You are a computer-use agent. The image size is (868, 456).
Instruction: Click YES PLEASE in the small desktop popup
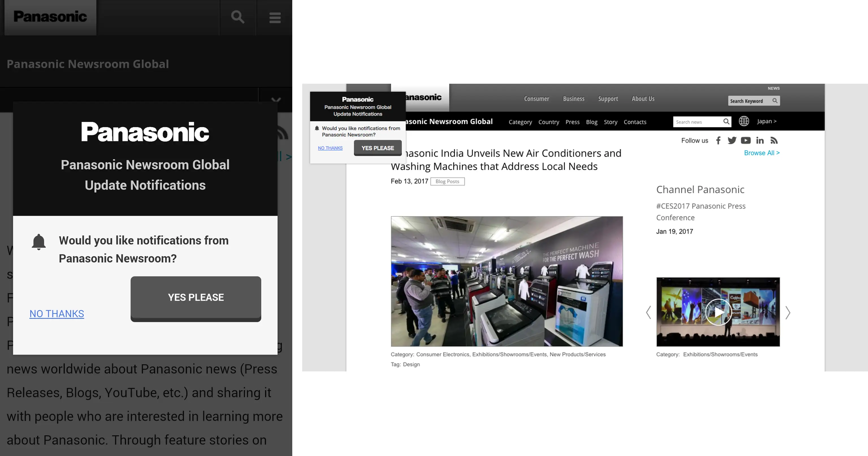click(377, 148)
